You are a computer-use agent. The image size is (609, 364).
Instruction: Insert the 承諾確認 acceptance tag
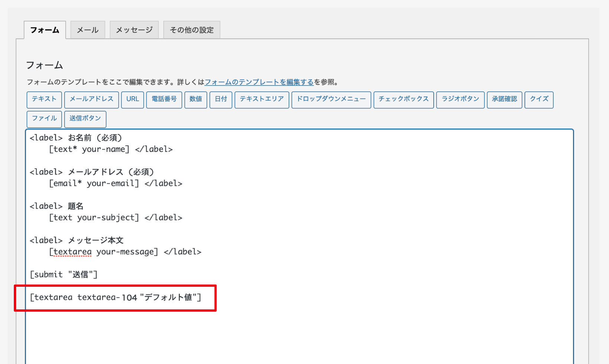pos(504,100)
